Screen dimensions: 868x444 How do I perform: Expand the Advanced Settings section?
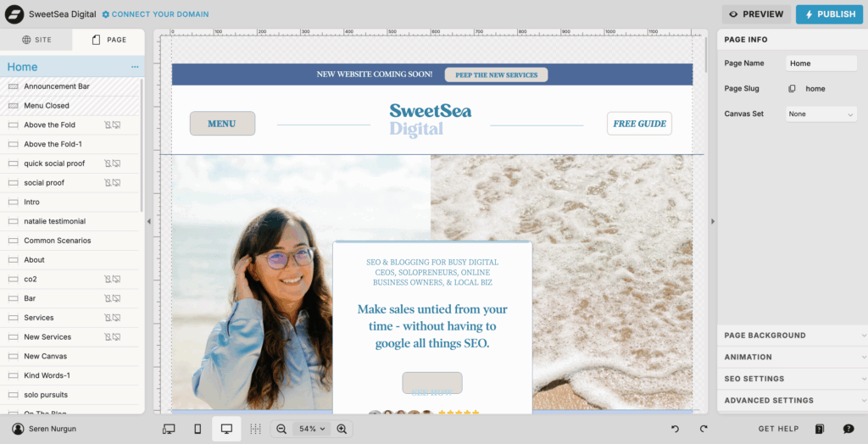793,400
